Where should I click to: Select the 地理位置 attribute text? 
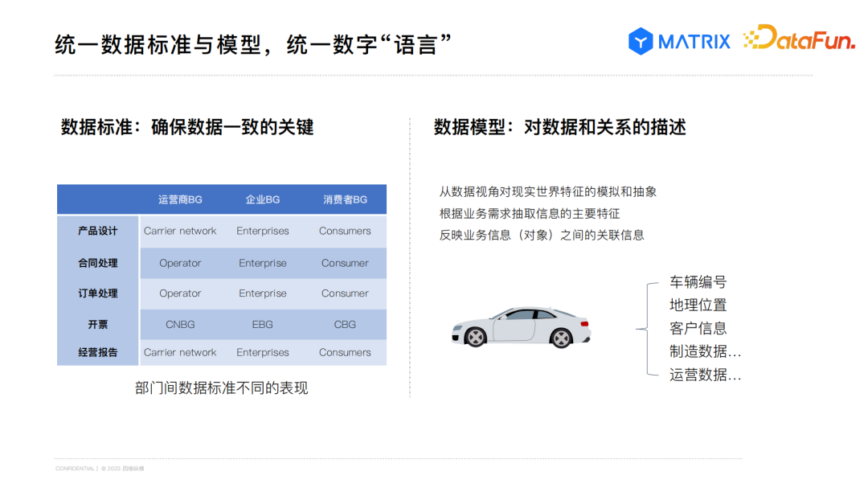[698, 306]
